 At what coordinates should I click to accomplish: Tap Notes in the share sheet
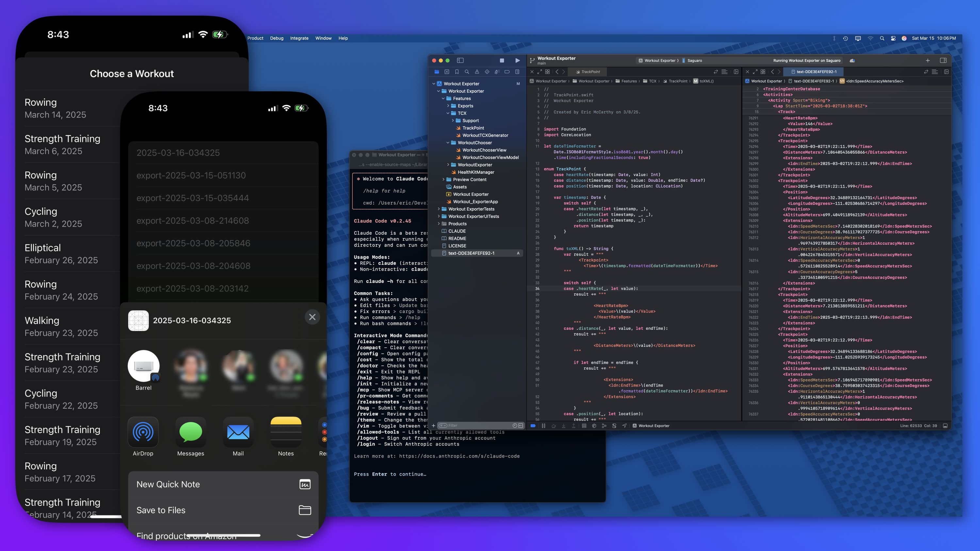coord(286,436)
